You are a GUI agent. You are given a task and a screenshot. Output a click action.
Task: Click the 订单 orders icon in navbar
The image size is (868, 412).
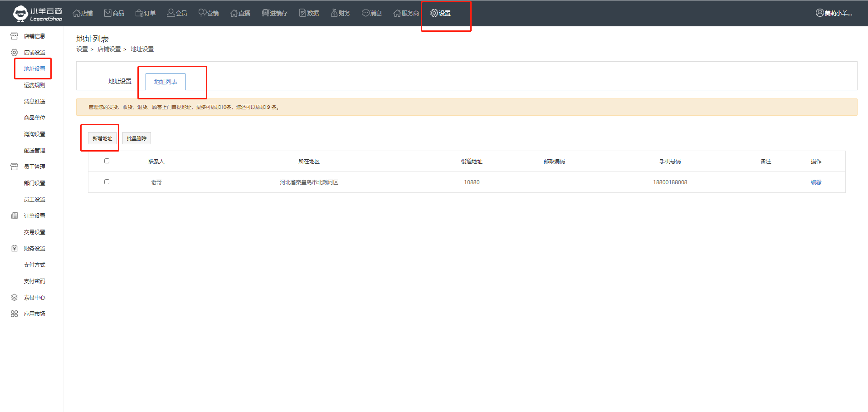(139, 13)
